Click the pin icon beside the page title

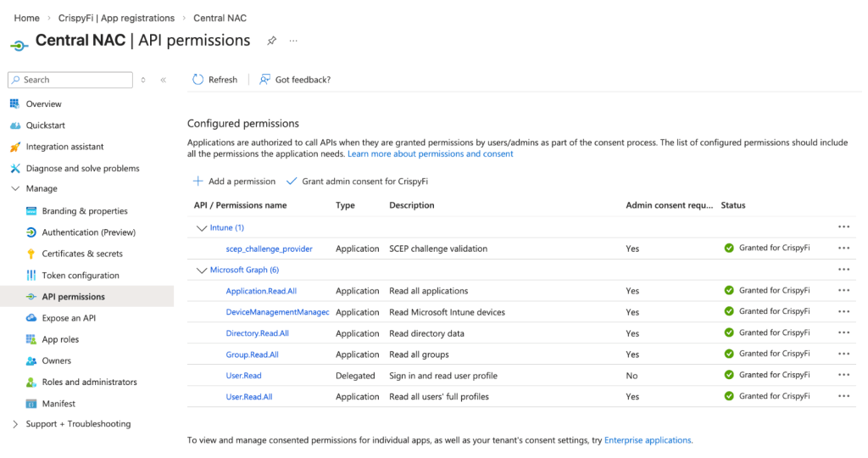[x=272, y=41]
